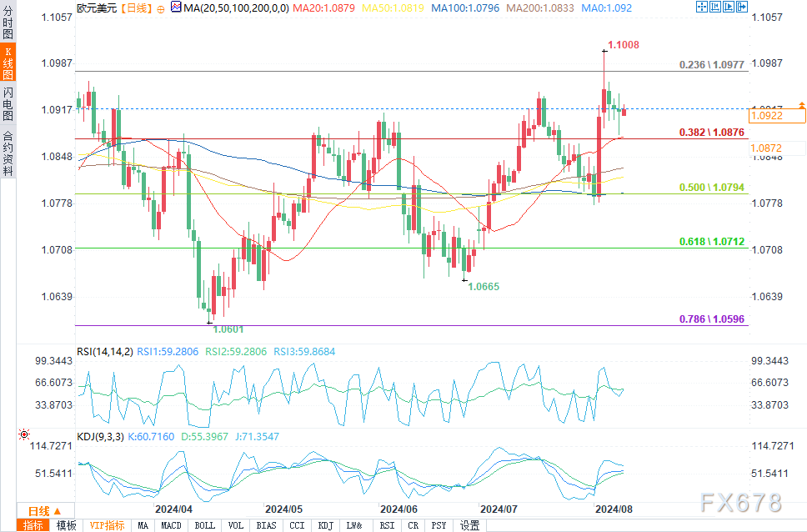Click the VIP指标 button
The height and width of the screenshot is (532, 807).
tap(107, 525)
